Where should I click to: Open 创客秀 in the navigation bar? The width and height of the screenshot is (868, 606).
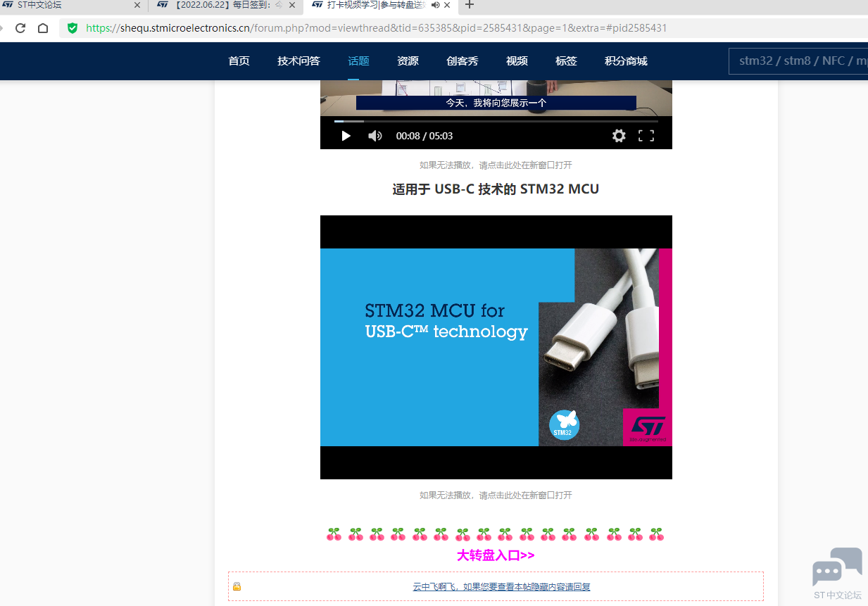(x=462, y=61)
